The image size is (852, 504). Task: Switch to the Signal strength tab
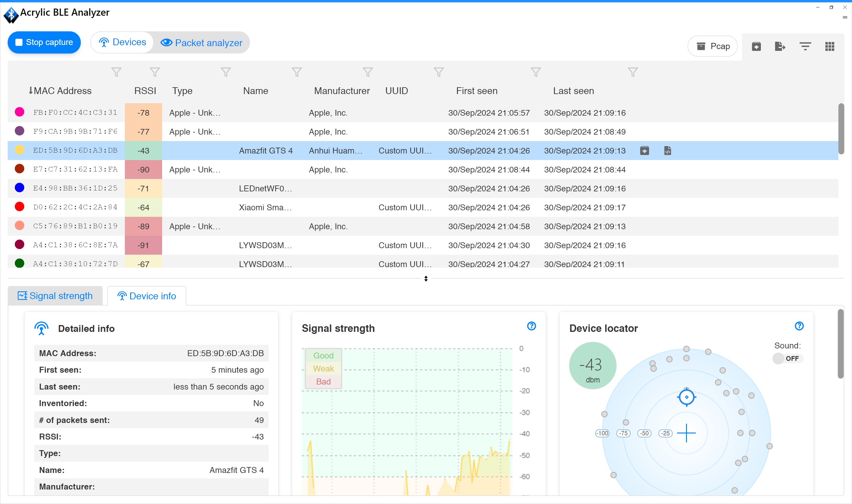tap(55, 296)
